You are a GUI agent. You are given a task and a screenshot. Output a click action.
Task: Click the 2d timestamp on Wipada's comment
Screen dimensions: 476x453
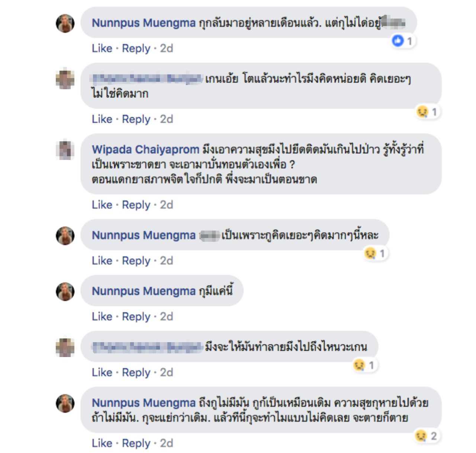tap(167, 205)
